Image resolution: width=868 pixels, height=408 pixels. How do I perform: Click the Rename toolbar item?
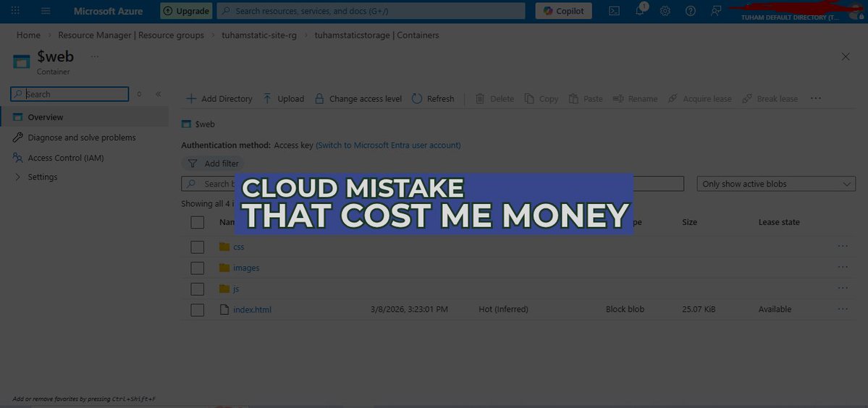coord(635,99)
